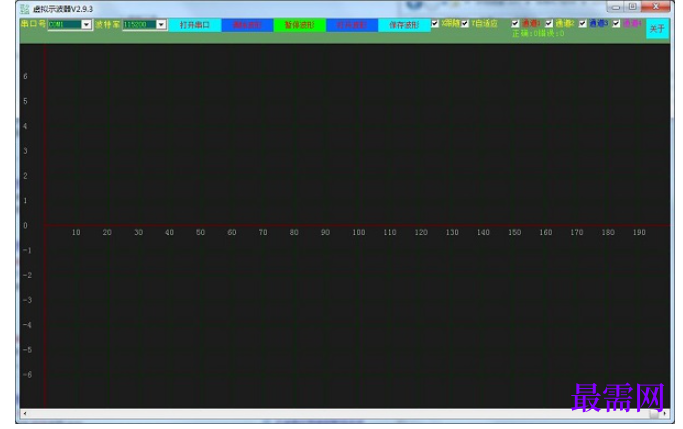Click the 正确:0错误:0 status text

click(538, 34)
